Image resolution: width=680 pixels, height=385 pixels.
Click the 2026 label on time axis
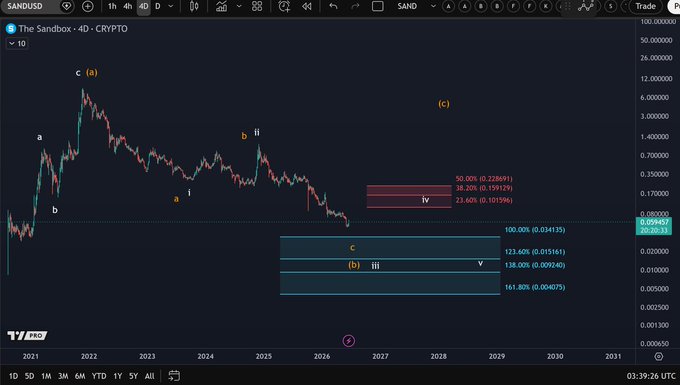click(322, 356)
